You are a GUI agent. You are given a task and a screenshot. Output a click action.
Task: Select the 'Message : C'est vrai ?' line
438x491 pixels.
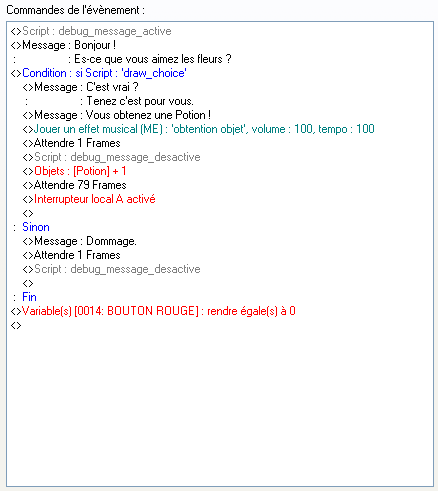point(80,87)
